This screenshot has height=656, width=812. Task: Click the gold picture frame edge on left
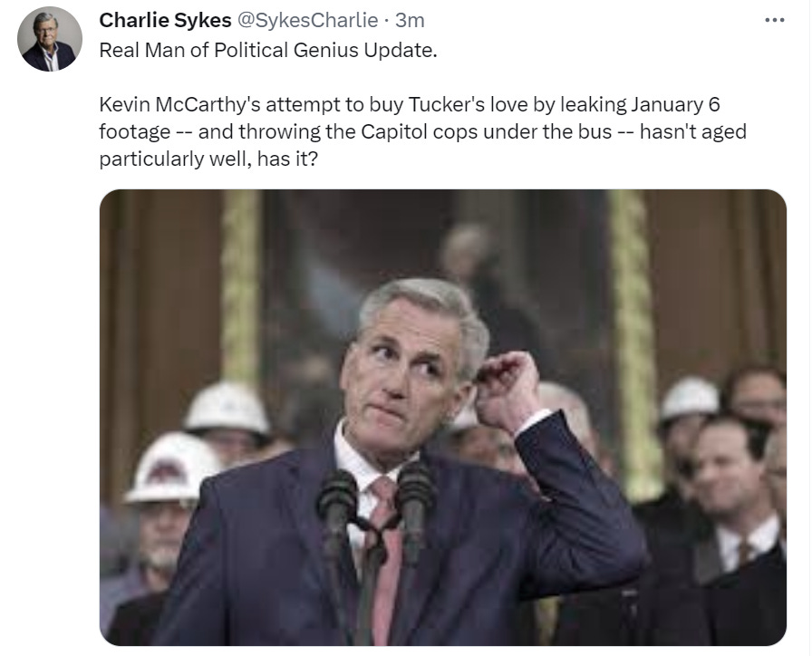(x=241, y=285)
